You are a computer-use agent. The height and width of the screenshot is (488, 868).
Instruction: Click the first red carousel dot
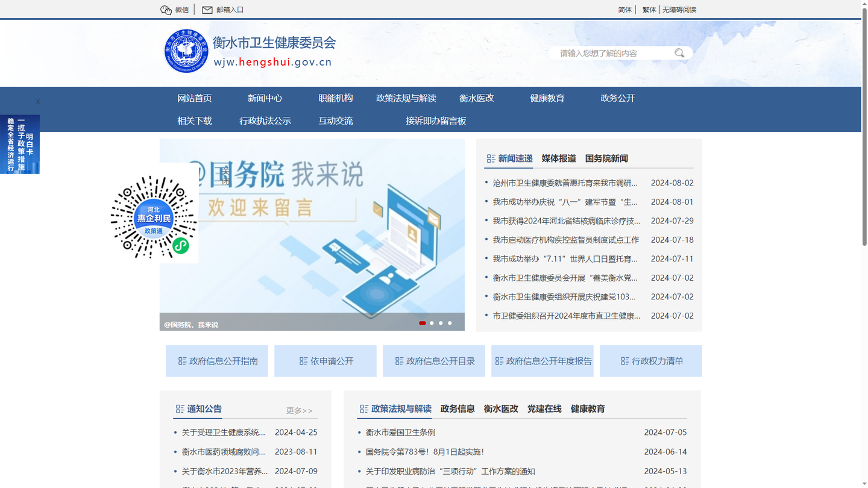click(x=423, y=323)
